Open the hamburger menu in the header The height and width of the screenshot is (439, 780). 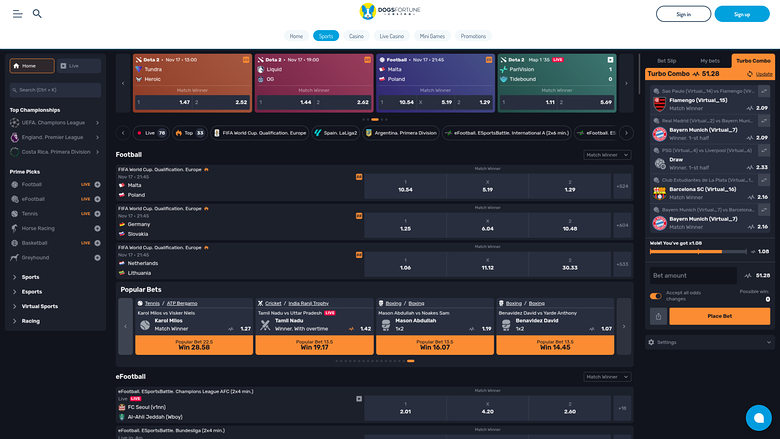point(20,14)
